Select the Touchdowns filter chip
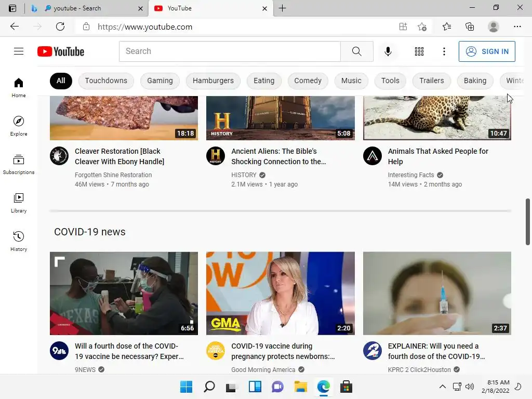The height and width of the screenshot is (399, 532). (106, 81)
